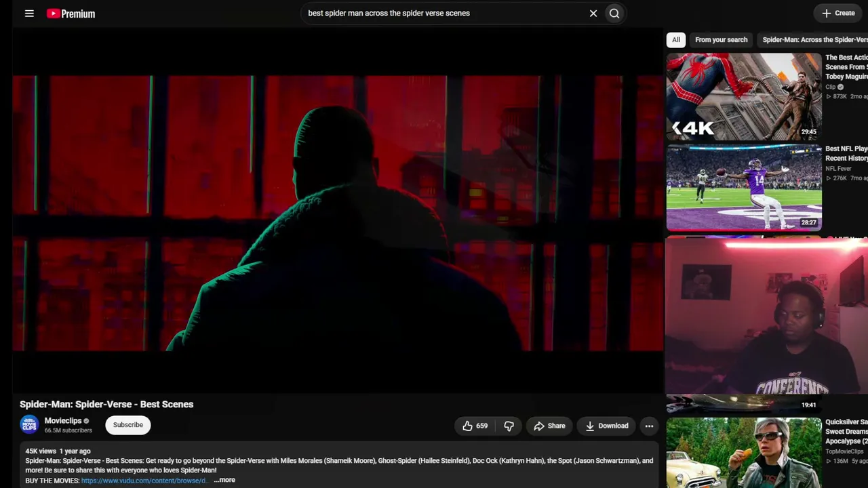
Task: Subscribe to the Movieclips channel
Action: coord(127,425)
